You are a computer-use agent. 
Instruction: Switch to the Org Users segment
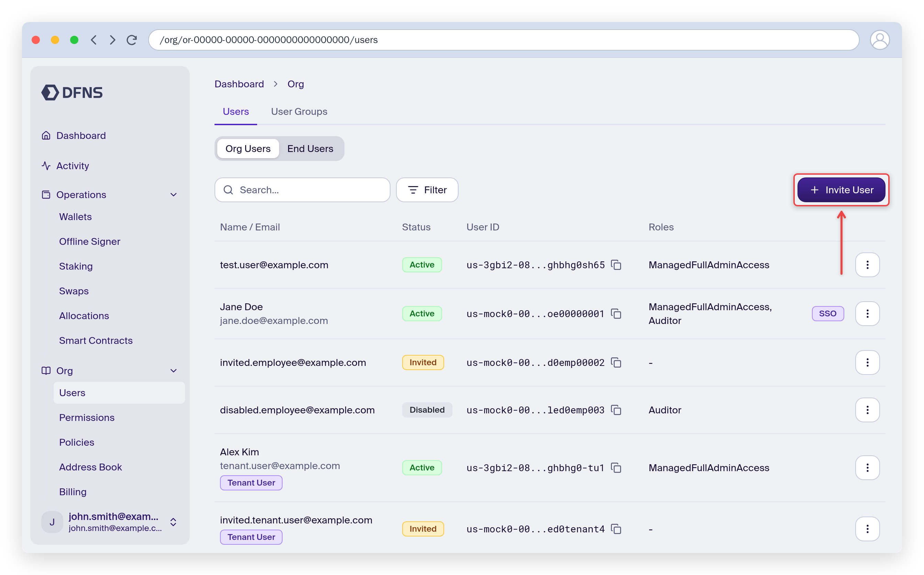click(248, 149)
